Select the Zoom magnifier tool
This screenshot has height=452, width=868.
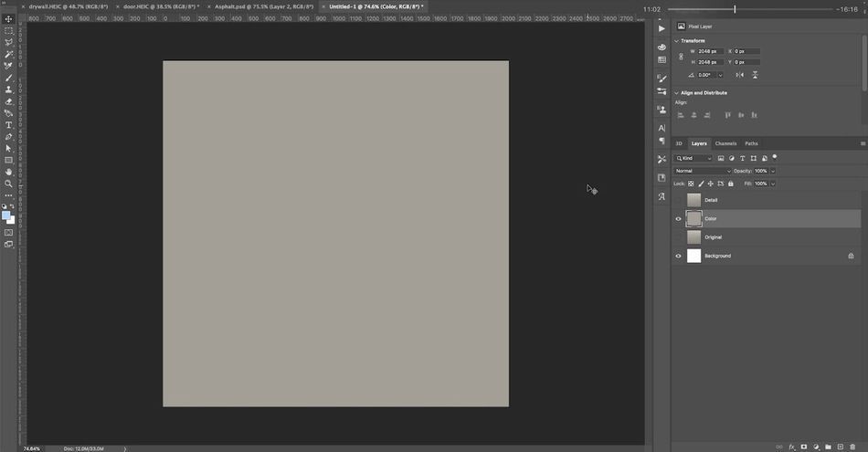tap(8, 184)
